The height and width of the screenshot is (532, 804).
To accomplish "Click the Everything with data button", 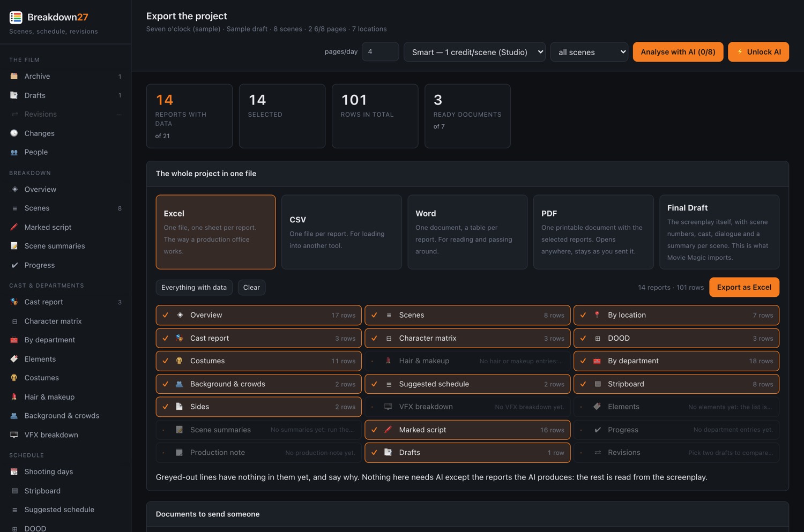I will click(x=194, y=287).
